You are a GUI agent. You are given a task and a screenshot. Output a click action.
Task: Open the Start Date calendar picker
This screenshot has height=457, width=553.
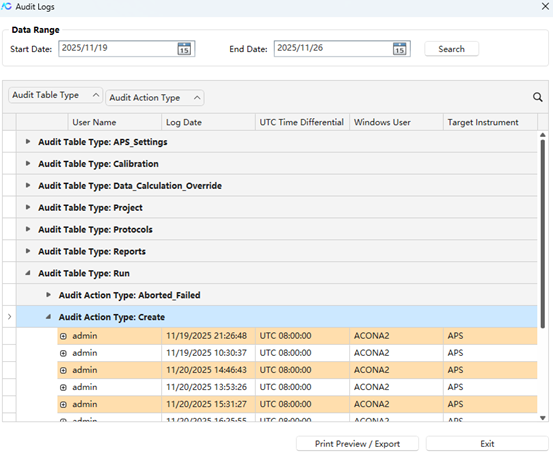tap(184, 49)
